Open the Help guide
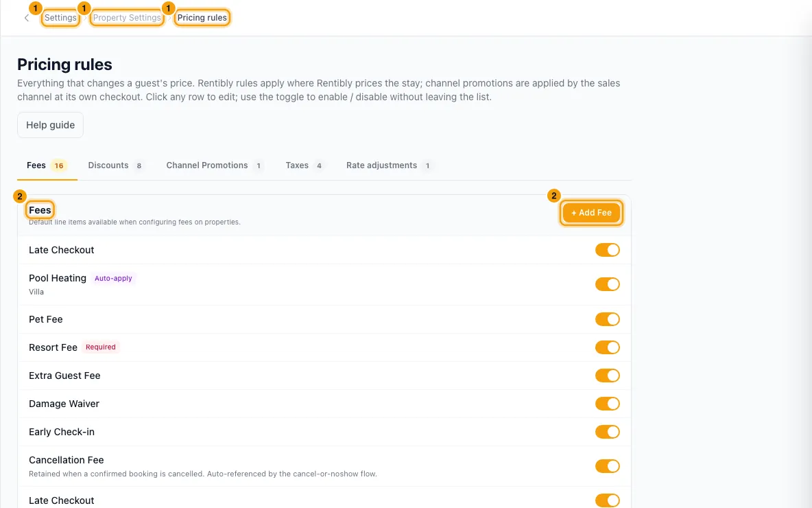 (x=50, y=125)
